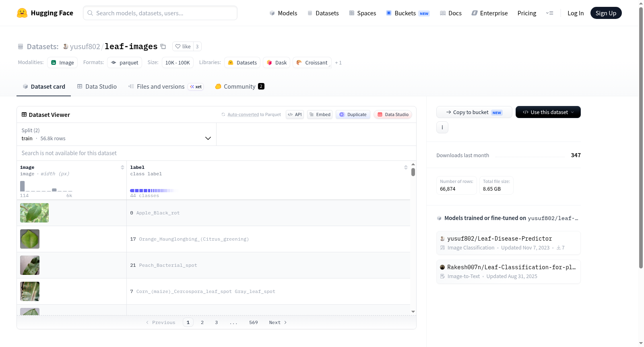
Task: Open the Buckets menu item
Action: [x=407, y=13]
